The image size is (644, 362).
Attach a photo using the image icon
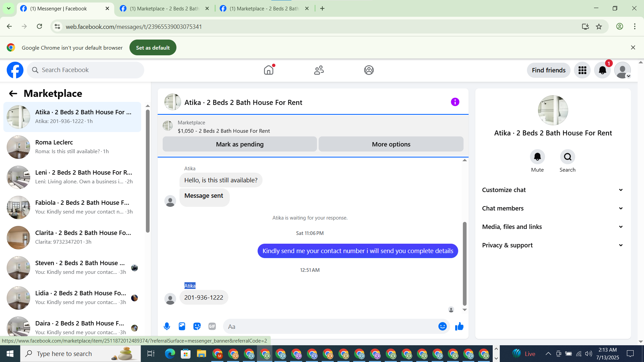click(182, 326)
